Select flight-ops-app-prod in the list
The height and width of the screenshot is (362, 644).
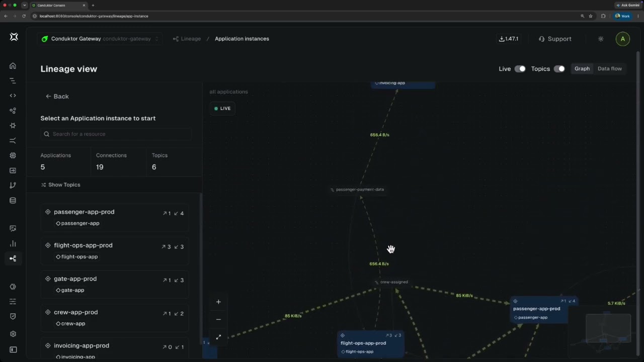pos(115,251)
